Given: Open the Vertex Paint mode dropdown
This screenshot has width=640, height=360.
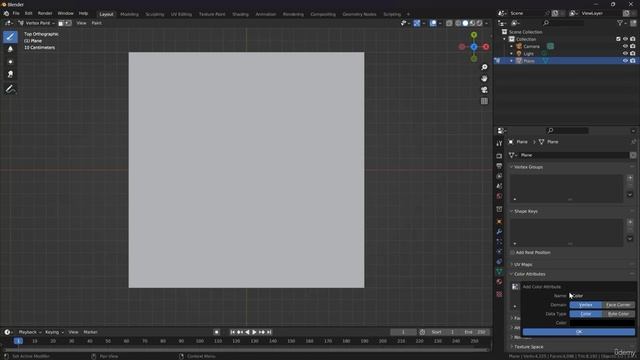Looking at the screenshot, I should (x=37, y=23).
